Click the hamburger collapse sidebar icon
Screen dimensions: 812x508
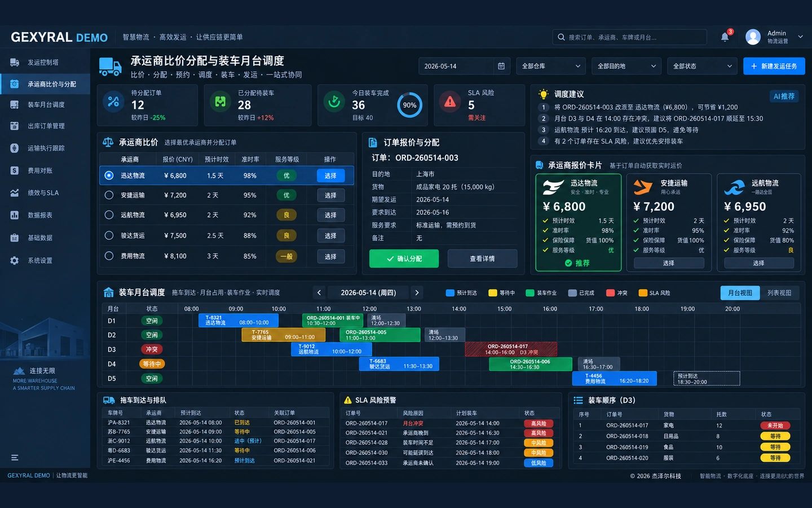(x=15, y=458)
